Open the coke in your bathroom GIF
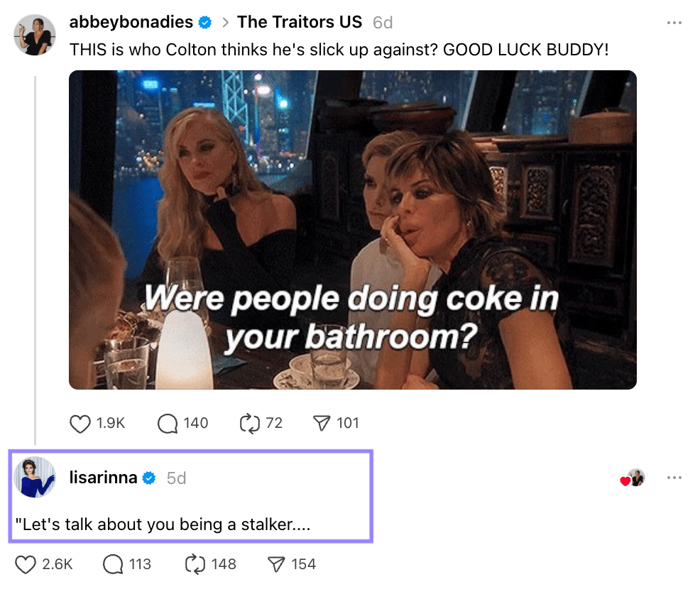This screenshot has height=589, width=700. 353,230
